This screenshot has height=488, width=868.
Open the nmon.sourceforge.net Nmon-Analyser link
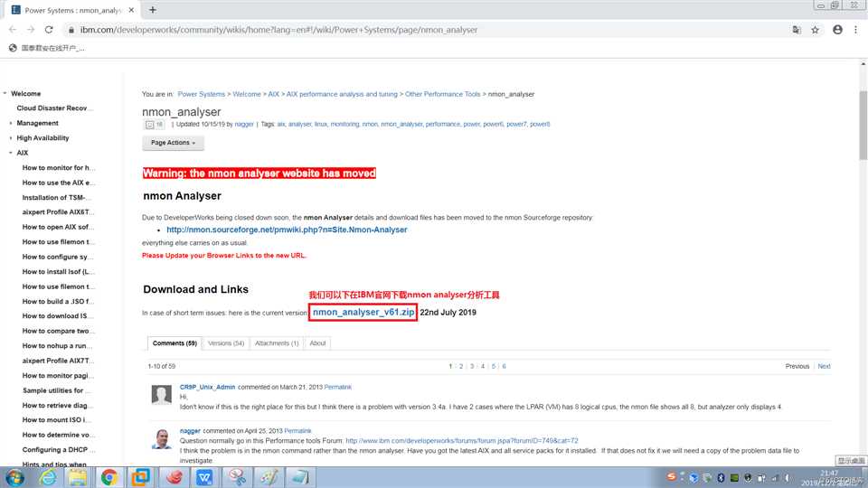tap(287, 230)
